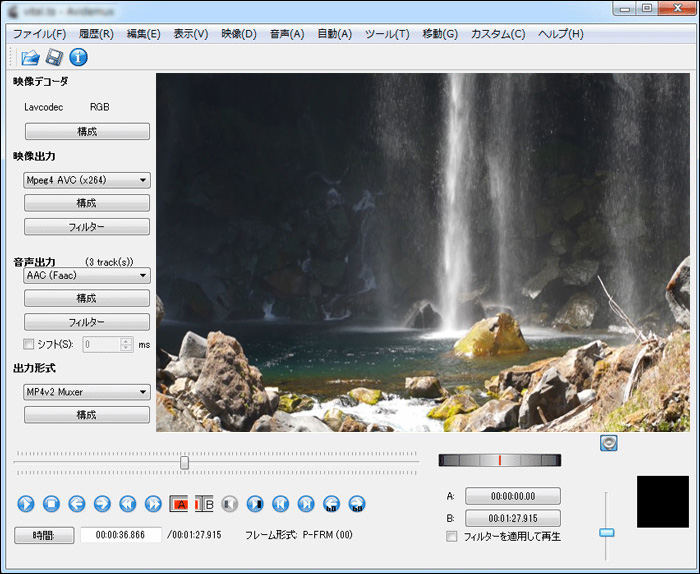Screen dimensions: 700x574
Task: Click the jog shuttle bar with red marker
Action: pos(500,460)
